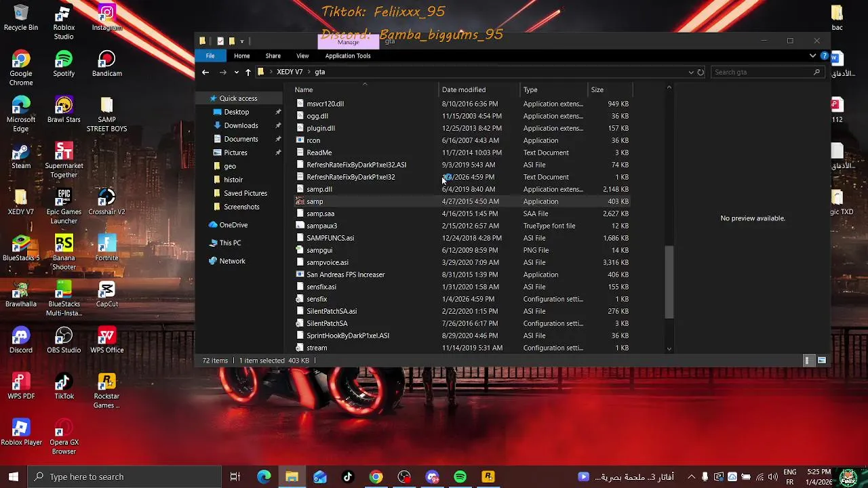Open the geo folder in navigation pane
The height and width of the screenshot is (488, 868).
[x=230, y=166]
